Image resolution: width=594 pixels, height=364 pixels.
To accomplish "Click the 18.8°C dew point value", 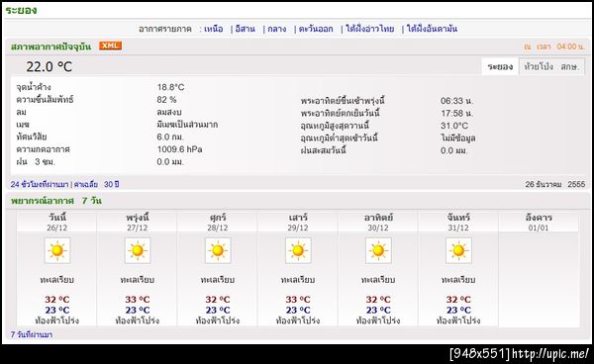I will pyautogui.click(x=170, y=87).
